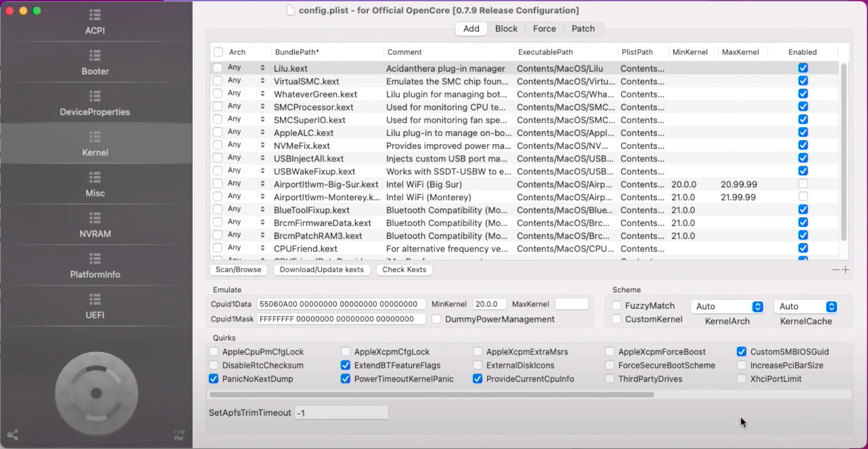Viewport: 868px width, 449px height.
Task: Enable the AirportItlwm-Big-Sur.kext entry
Action: (803, 184)
